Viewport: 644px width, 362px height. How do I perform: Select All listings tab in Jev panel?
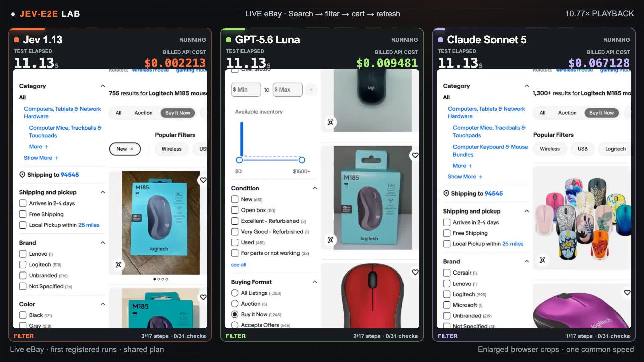pyautogui.click(x=118, y=113)
